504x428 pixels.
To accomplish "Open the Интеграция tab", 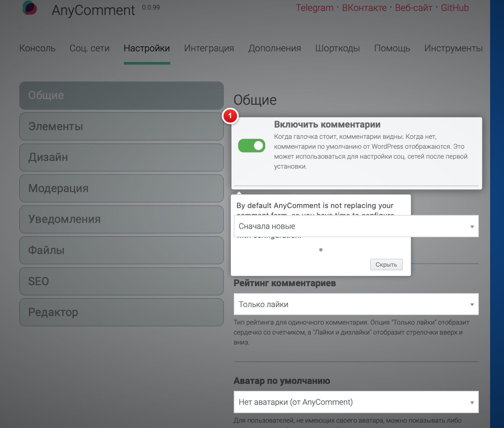I will [x=209, y=48].
